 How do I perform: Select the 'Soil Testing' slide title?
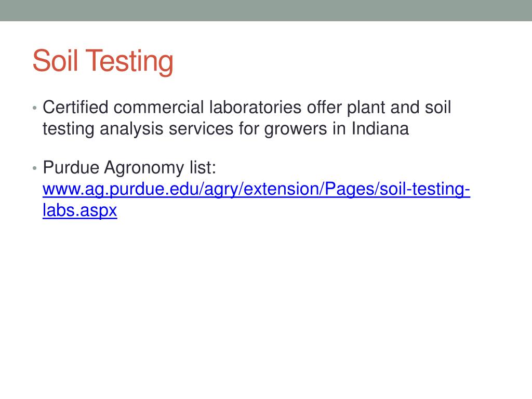point(103,61)
